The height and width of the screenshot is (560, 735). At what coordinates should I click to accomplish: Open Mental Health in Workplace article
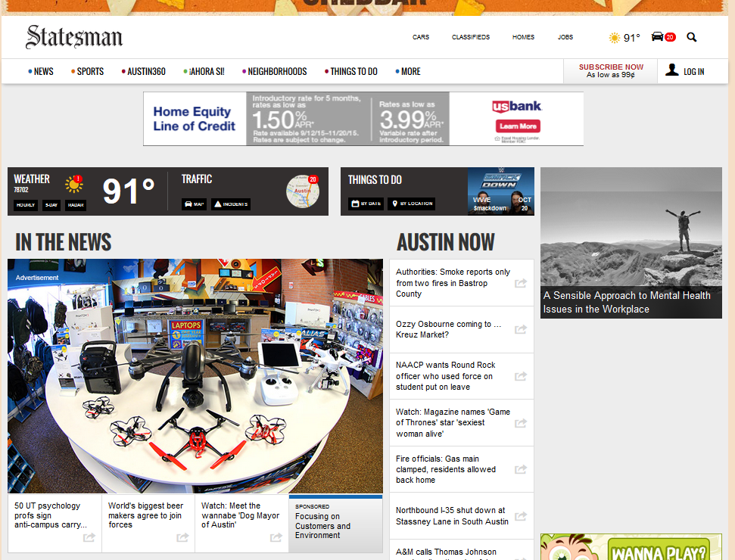click(631, 243)
